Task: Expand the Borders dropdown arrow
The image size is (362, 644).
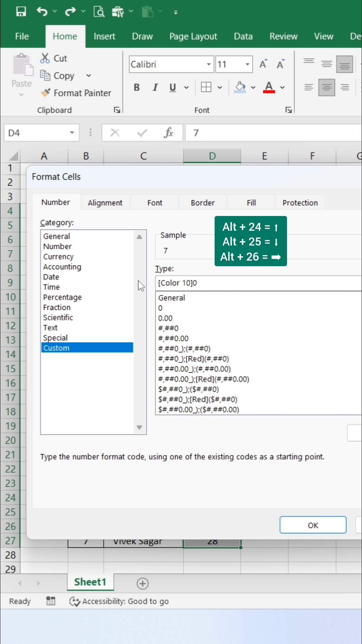Action: [220, 88]
